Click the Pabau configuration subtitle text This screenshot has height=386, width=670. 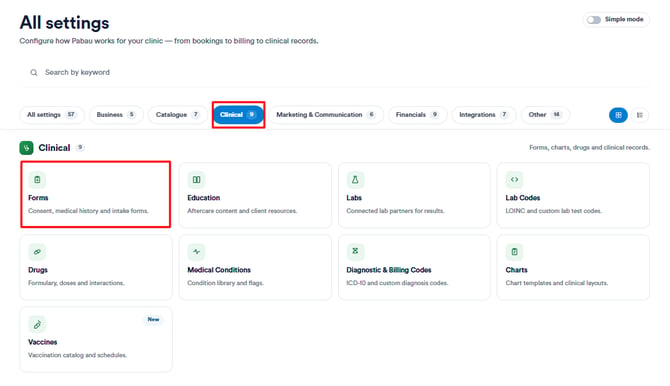169,41
